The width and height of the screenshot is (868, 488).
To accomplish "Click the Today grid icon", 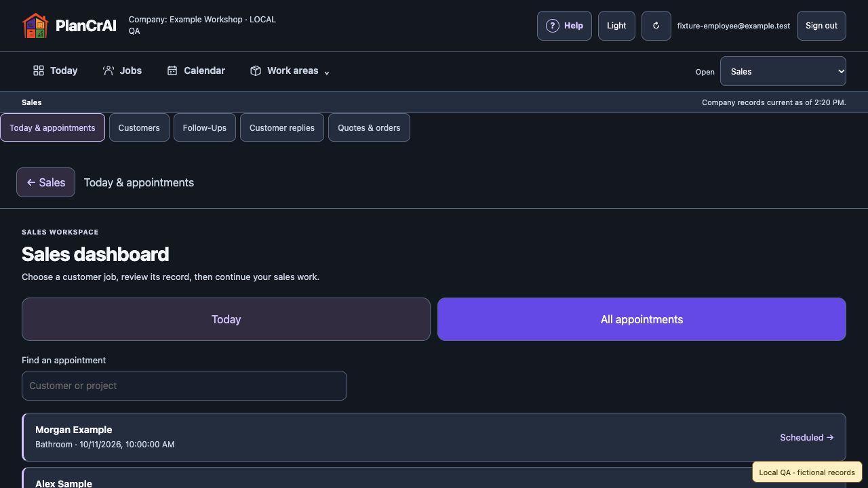I will (39, 70).
